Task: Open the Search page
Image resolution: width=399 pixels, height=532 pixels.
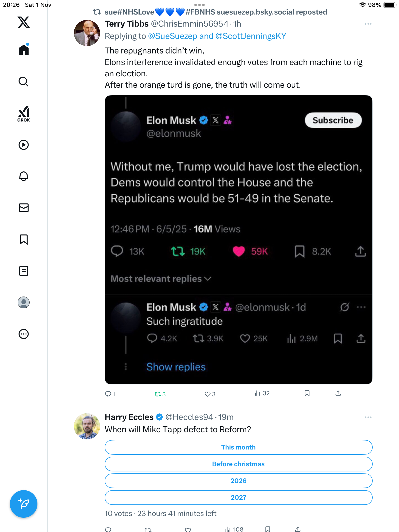Action: [24, 82]
